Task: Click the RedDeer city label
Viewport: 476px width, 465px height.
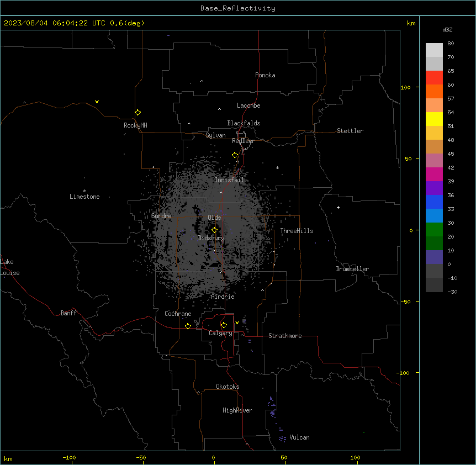Action: [x=243, y=141]
